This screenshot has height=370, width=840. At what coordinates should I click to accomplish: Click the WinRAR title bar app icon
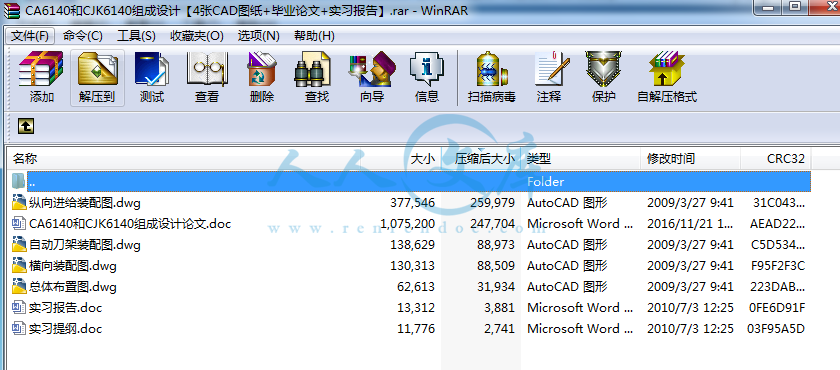pyautogui.click(x=11, y=10)
